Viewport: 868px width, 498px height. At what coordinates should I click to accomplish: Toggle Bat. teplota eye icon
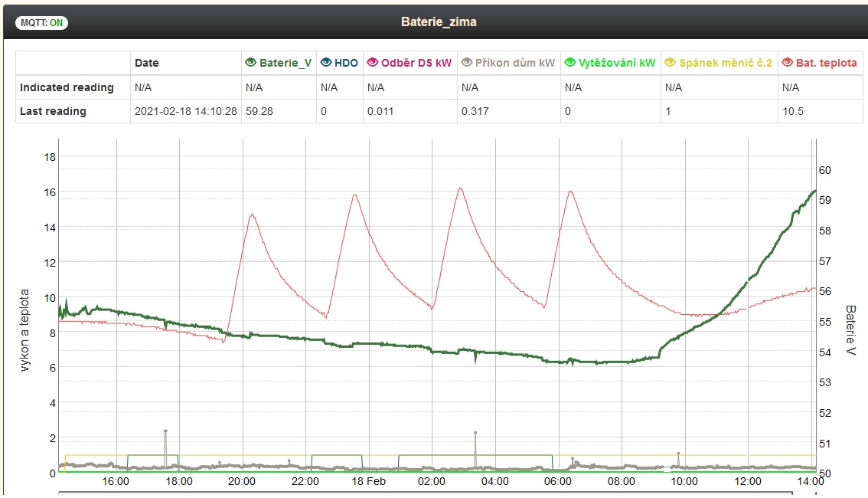click(x=787, y=63)
